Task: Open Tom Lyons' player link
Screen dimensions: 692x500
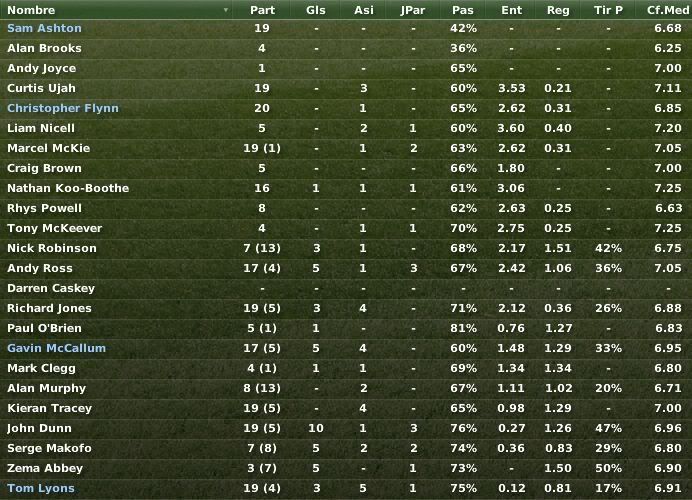Action: click(x=41, y=488)
